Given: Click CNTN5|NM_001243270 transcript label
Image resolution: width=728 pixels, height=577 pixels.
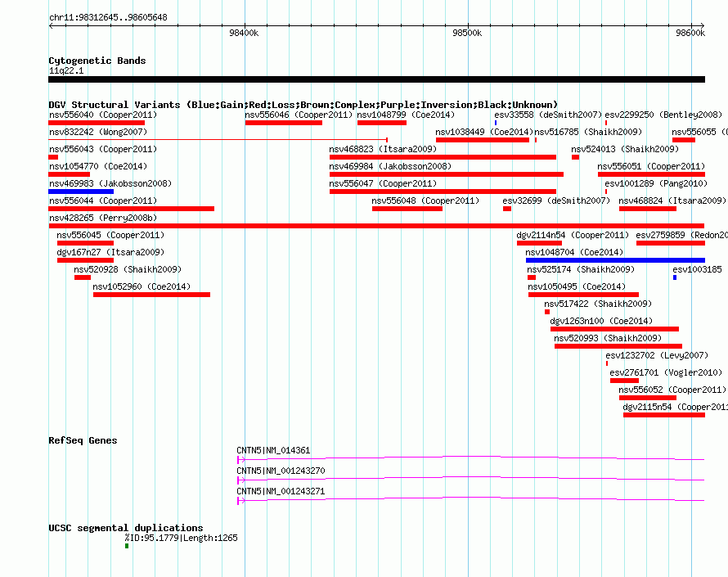Looking at the screenshot, I should tap(281, 471).
